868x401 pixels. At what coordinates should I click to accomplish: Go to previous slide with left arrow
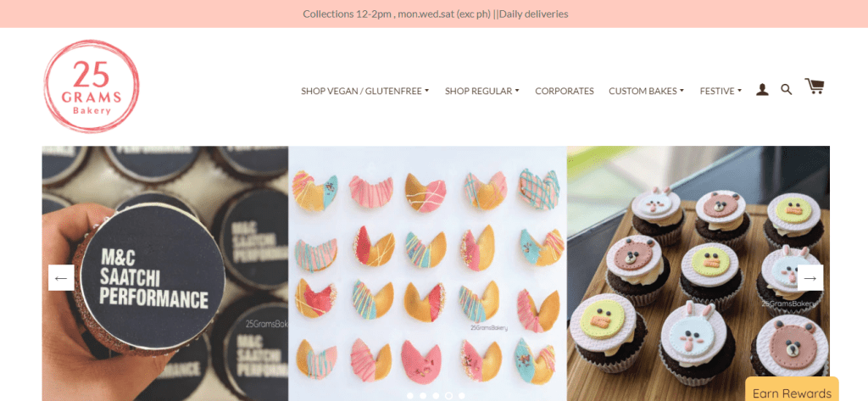pos(61,277)
